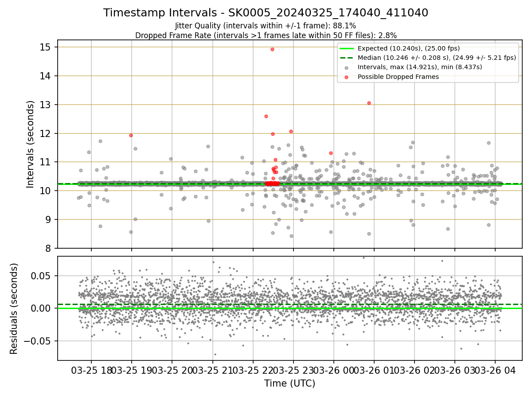Click the gray dot marker in legend
This screenshot has width=532, height=399.
(346, 67)
